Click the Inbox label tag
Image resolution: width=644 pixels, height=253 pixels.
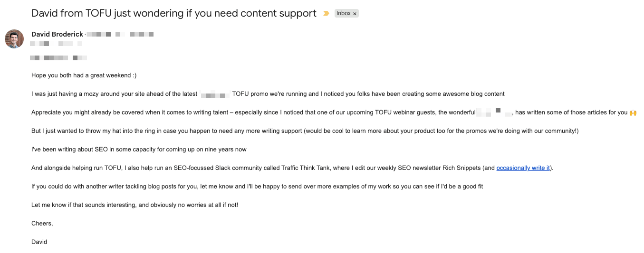click(346, 13)
